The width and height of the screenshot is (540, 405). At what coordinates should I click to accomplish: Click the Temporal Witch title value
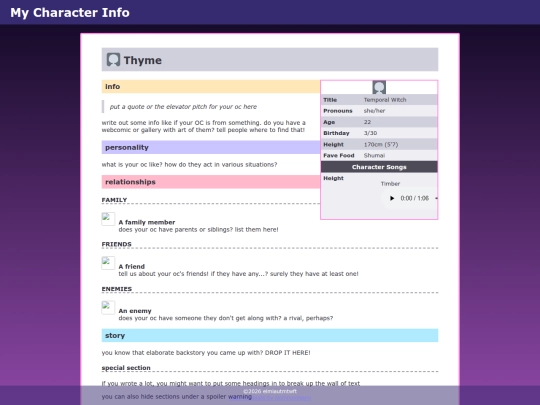(385, 100)
